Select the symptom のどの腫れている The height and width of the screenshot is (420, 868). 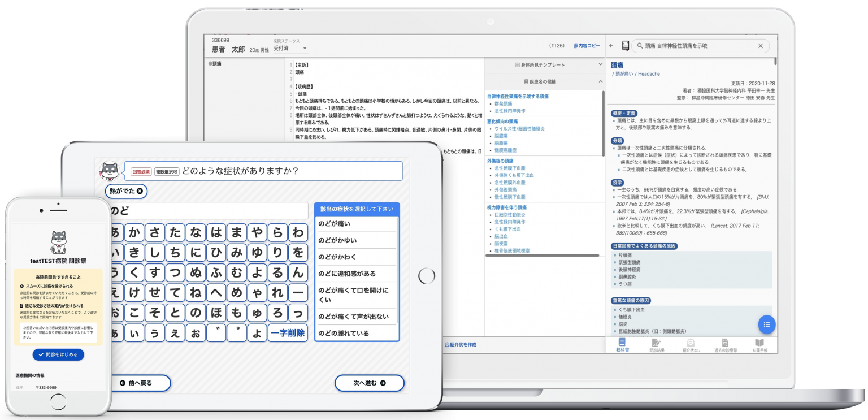[x=356, y=334]
